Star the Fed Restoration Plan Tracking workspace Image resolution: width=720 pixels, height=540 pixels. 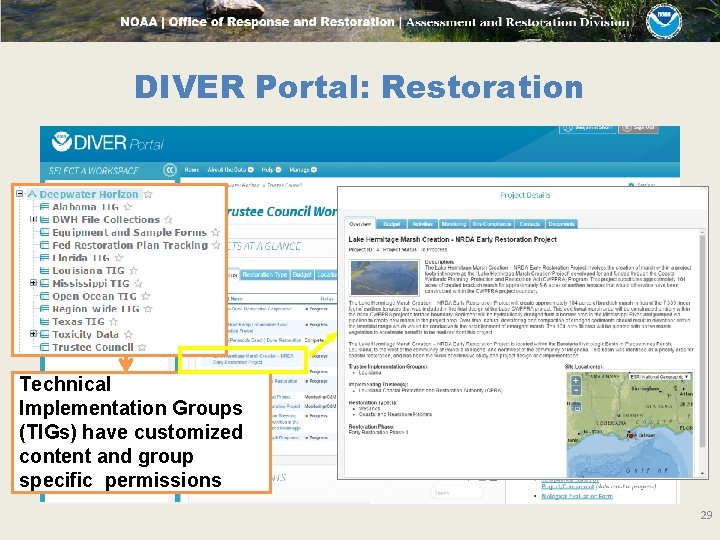(216, 245)
